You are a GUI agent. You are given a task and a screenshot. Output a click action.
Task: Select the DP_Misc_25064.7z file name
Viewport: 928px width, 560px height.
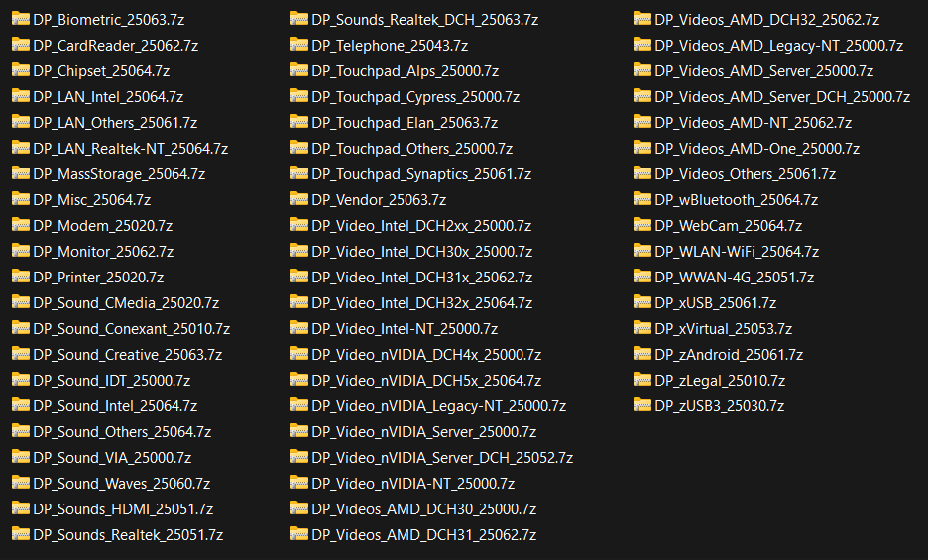(92, 200)
